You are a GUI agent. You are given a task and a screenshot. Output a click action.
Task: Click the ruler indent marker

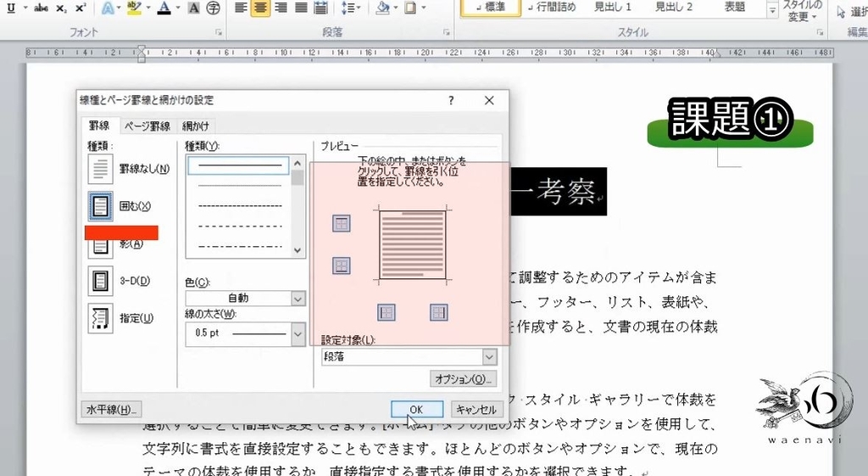tap(142, 53)
